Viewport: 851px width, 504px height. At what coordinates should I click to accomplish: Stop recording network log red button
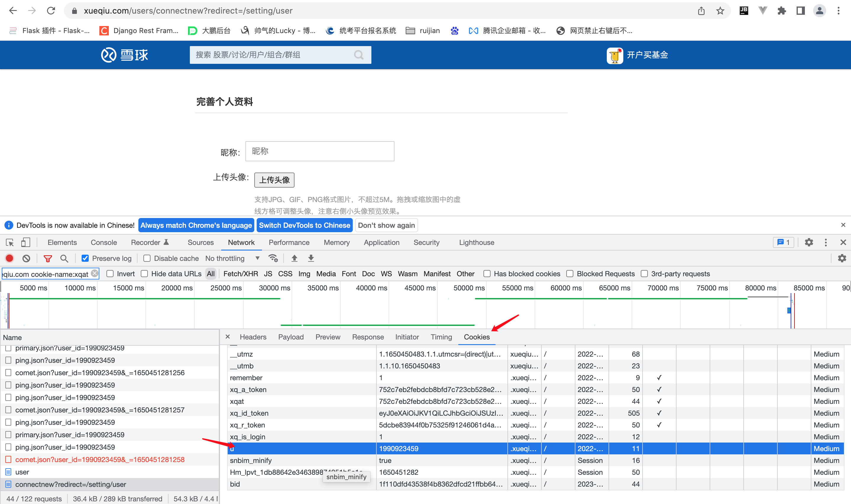(x=9, y=258)
